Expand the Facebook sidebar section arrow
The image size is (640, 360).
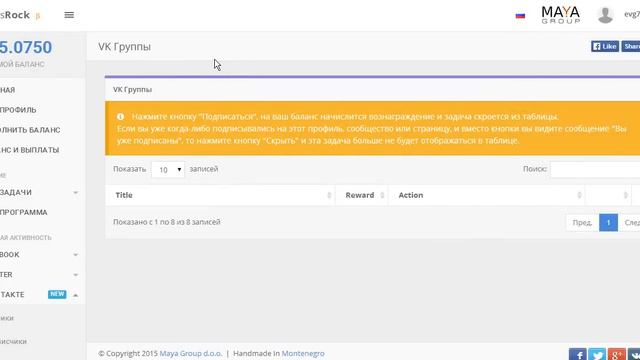click(x=76, y=255)
